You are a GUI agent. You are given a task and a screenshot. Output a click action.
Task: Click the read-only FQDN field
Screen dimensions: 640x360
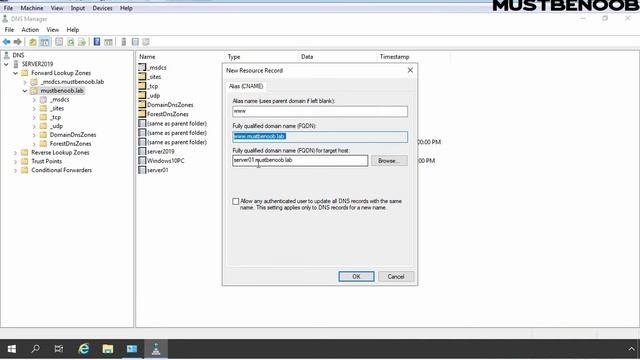click(x=320, y=136)
